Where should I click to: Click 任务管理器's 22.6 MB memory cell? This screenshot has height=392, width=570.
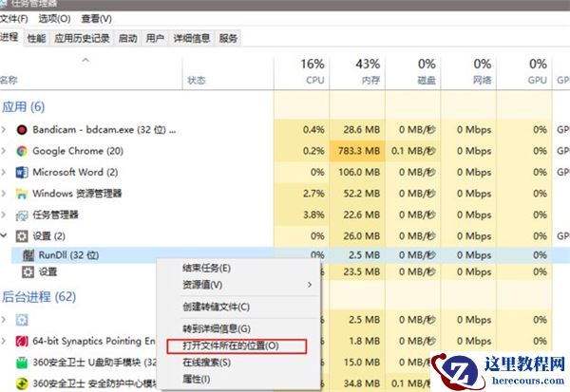click(x=357, y=215)
